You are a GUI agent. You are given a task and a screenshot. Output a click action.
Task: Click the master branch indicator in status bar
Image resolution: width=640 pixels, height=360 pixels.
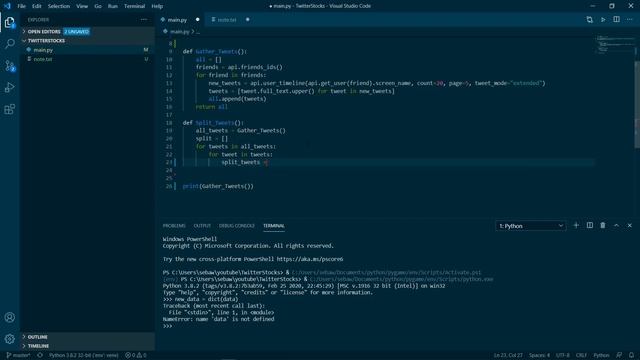[18, 355]
